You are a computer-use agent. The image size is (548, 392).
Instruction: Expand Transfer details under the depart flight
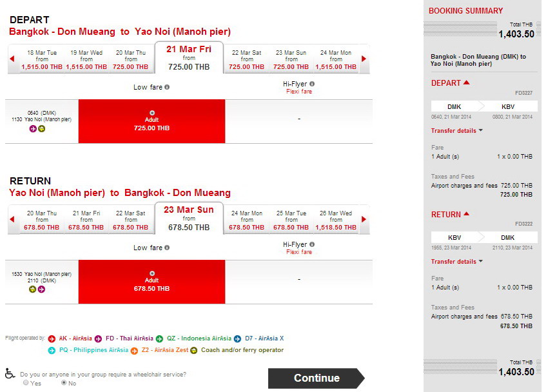point(456,131)
